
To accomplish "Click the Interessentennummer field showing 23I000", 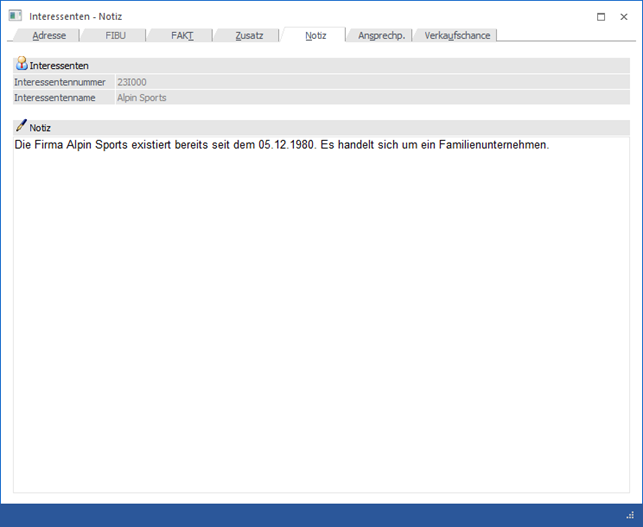I will click(x=370, y=82).
